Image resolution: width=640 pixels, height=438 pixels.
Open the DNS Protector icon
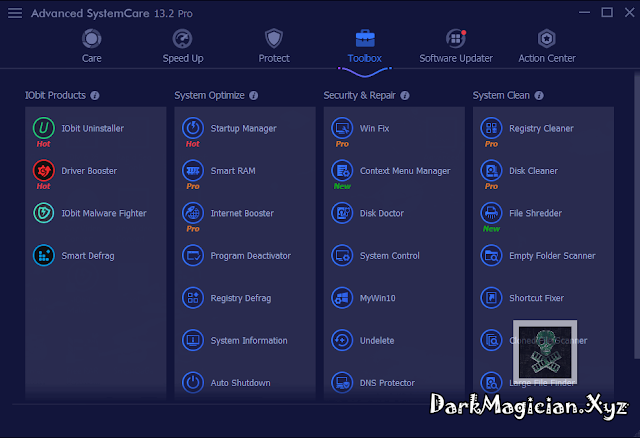[342, 382]
